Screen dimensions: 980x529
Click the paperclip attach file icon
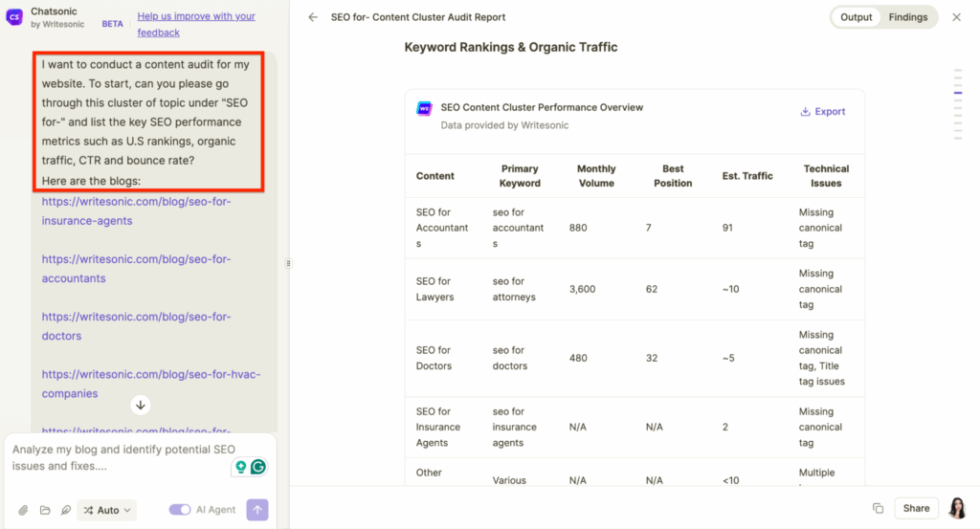24,510
